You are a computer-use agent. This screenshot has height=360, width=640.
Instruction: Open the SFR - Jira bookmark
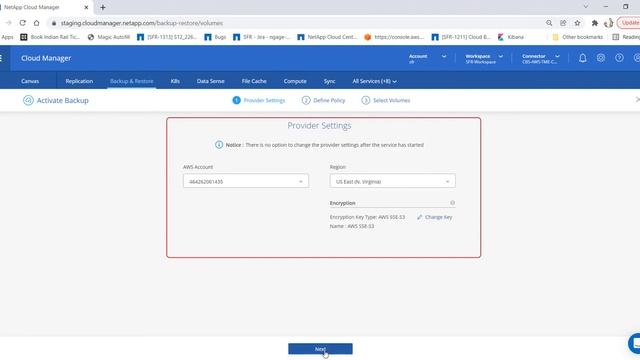[x=261, y=37]
